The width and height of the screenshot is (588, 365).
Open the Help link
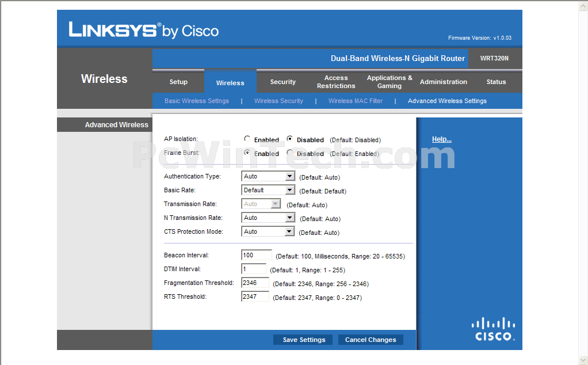pyautogui.click(x=442, y=139)
